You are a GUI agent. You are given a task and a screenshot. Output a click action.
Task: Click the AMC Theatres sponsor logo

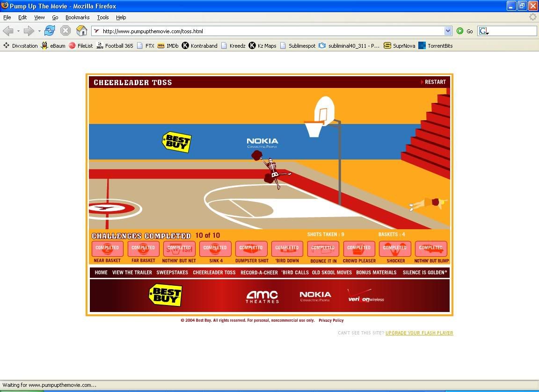click(x=262, y=297)
